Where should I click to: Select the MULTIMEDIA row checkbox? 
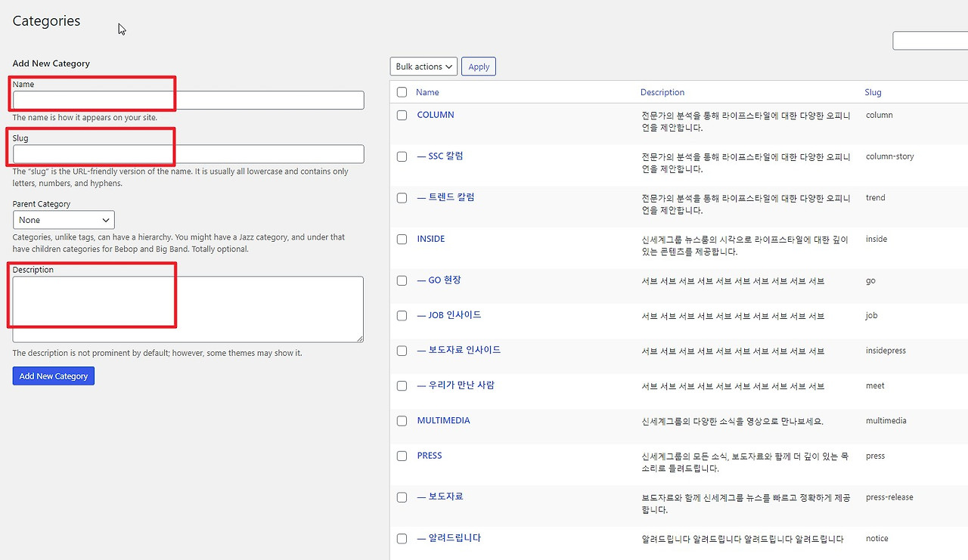[x=402, y=421]
